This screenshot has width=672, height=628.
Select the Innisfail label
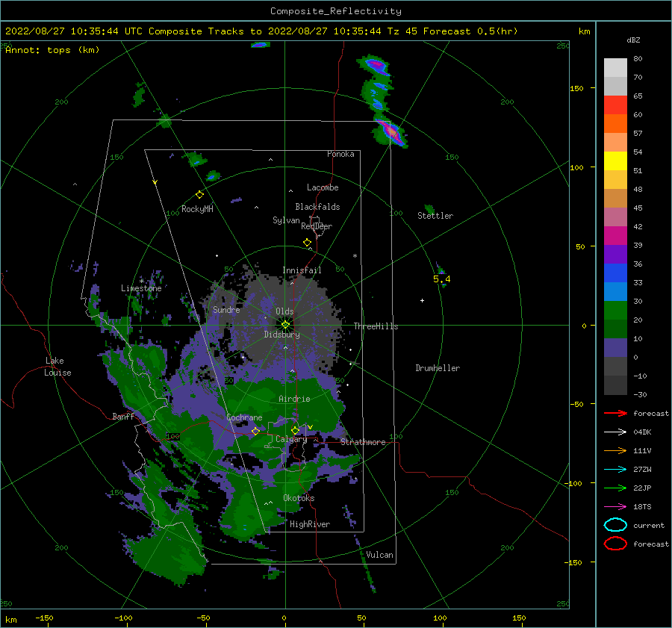pyautogui.click(x=302, y=270)
